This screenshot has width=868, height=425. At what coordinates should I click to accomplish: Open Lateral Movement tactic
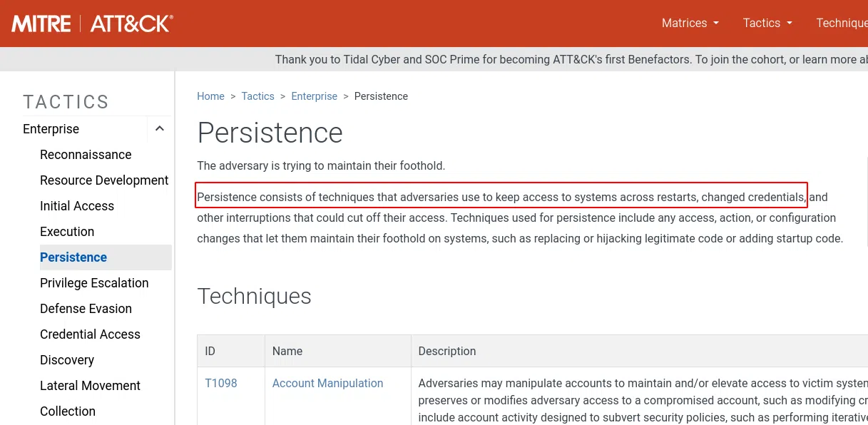(90, 386)
